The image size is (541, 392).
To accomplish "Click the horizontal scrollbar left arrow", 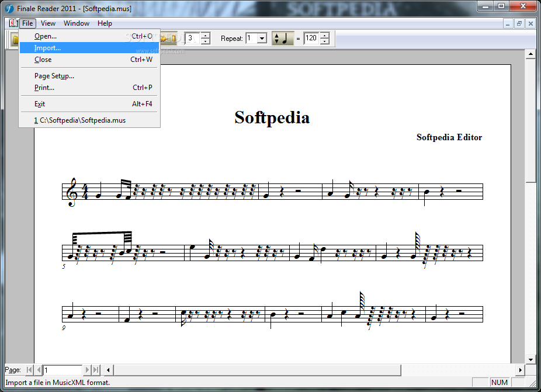I will pos(108,370).
